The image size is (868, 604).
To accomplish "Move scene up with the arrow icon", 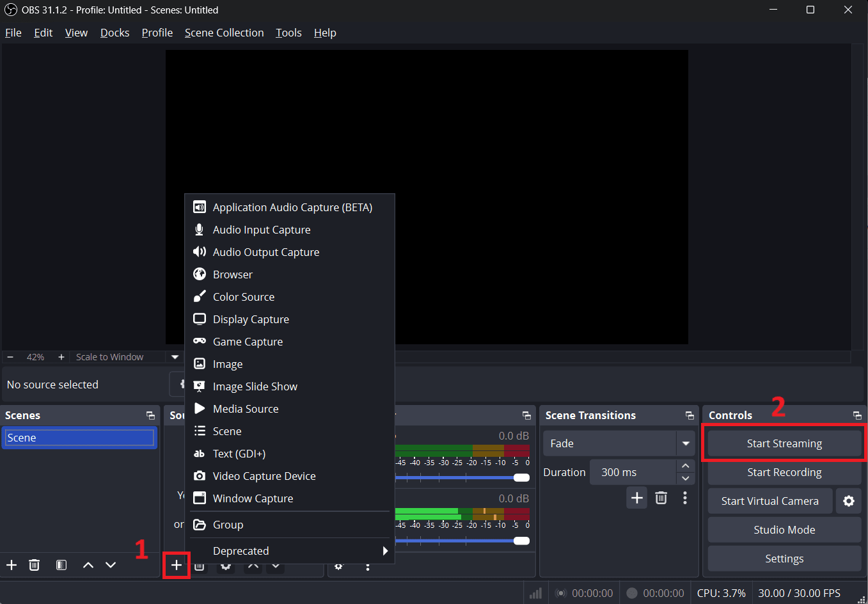I will tap(88, 565).
